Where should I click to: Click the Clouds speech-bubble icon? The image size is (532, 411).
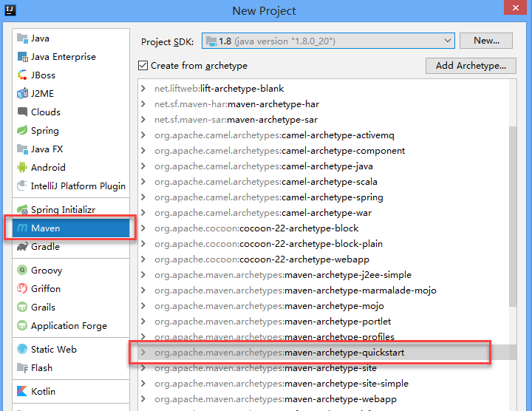point(22,112)
